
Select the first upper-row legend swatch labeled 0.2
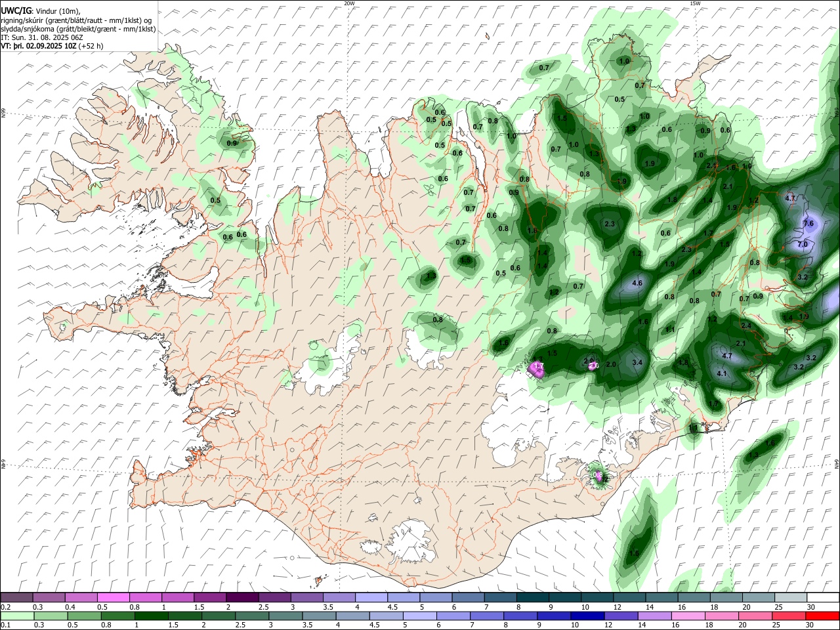pos(16,598)
